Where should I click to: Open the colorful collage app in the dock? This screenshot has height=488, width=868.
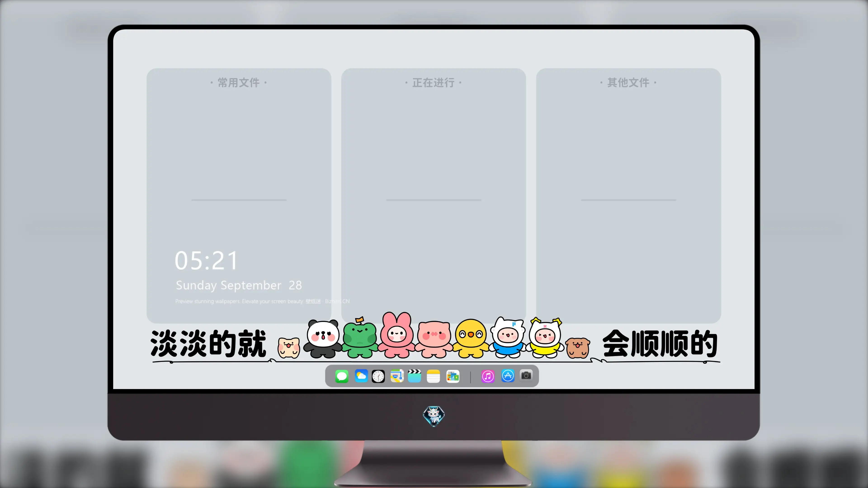453,376
